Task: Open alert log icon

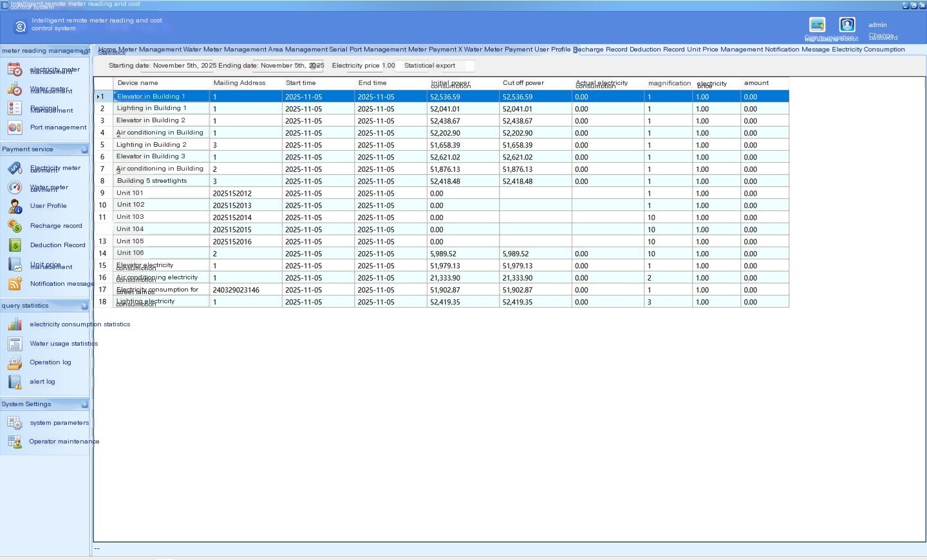Action: coord(15,382)
